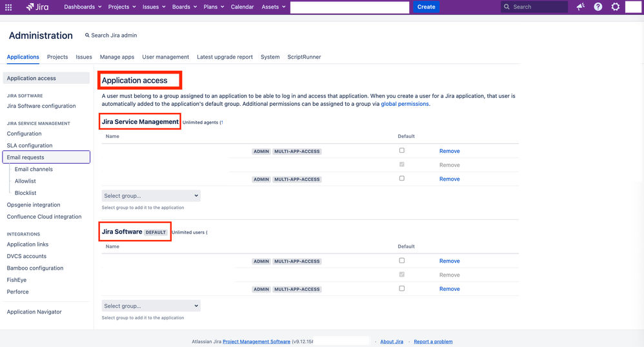The image size is (644, 347).
Task: Expand the Boards menu
Action: (x=185, y=7)
